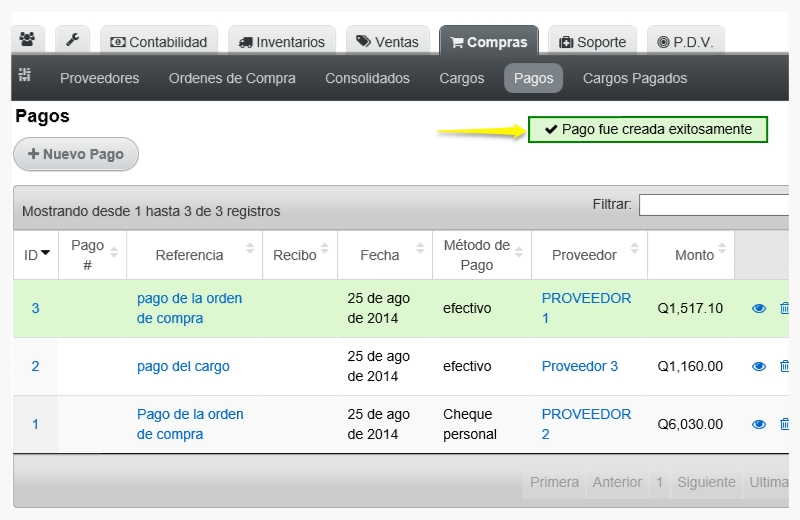Open PROVEEDOR 1 supplier link
The image size is (800, 520).
point(586,308)
